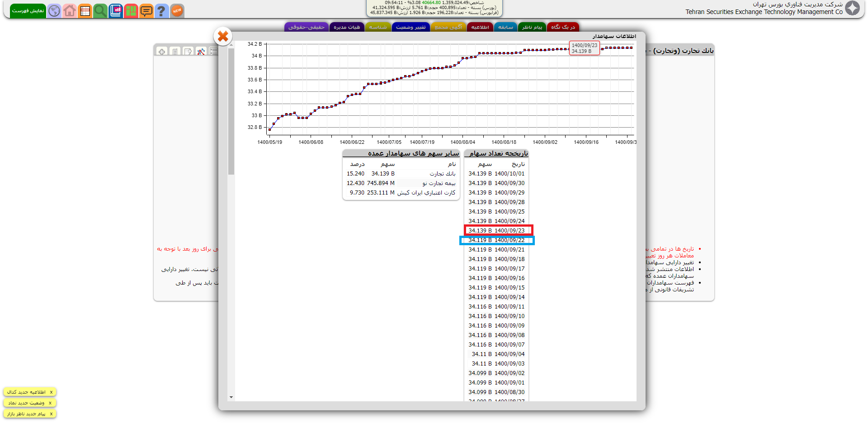Click the chart tooltip showing 1400/09/23
Image resolution: width=868 pixels, height=423 pixels.
(584, 48)
